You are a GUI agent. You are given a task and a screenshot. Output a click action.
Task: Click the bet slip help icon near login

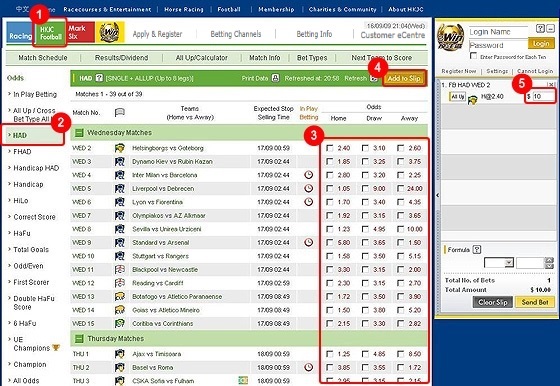[x=540, y=28]
